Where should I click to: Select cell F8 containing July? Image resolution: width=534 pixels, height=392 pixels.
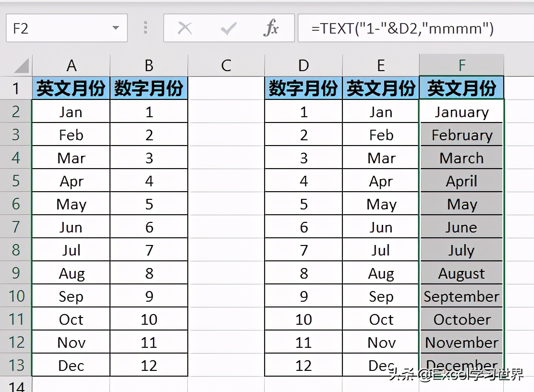click(462, 250)
